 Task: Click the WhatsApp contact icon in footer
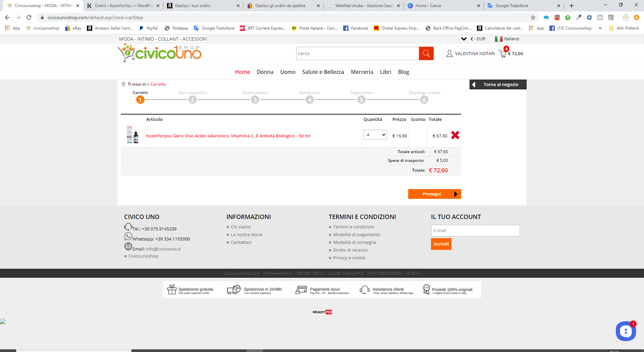coord(128,236)
